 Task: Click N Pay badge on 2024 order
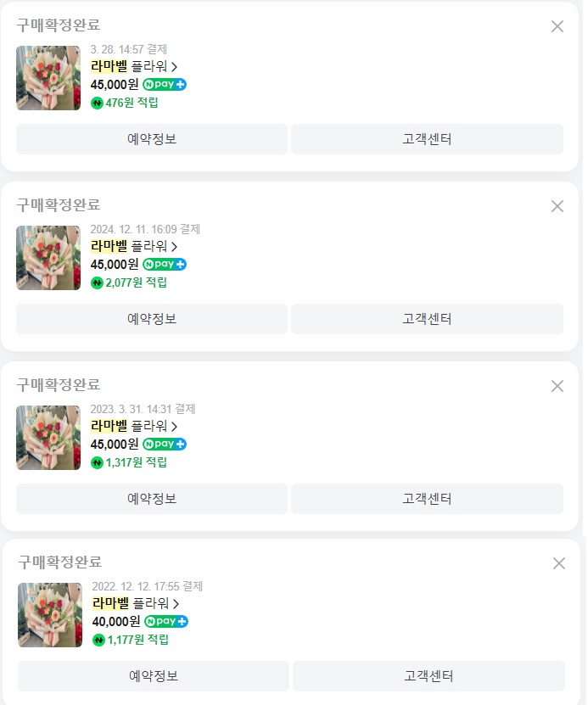coord(165,264)
